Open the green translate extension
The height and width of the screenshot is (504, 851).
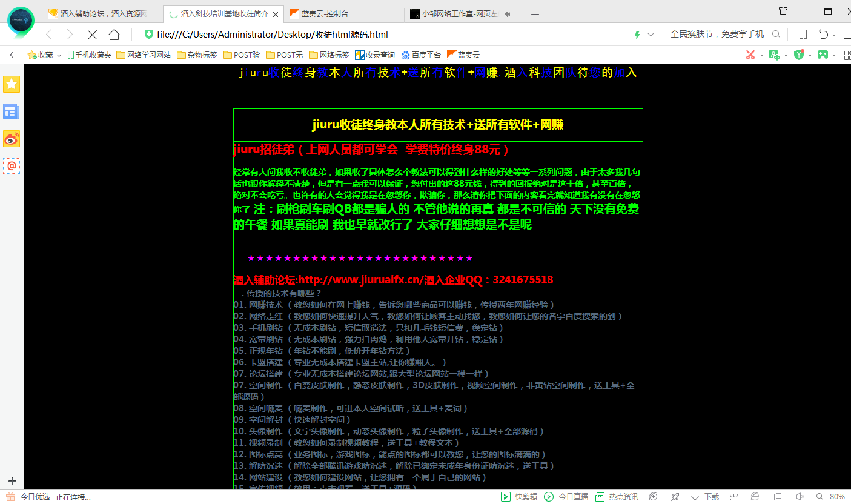click(774, 55)
